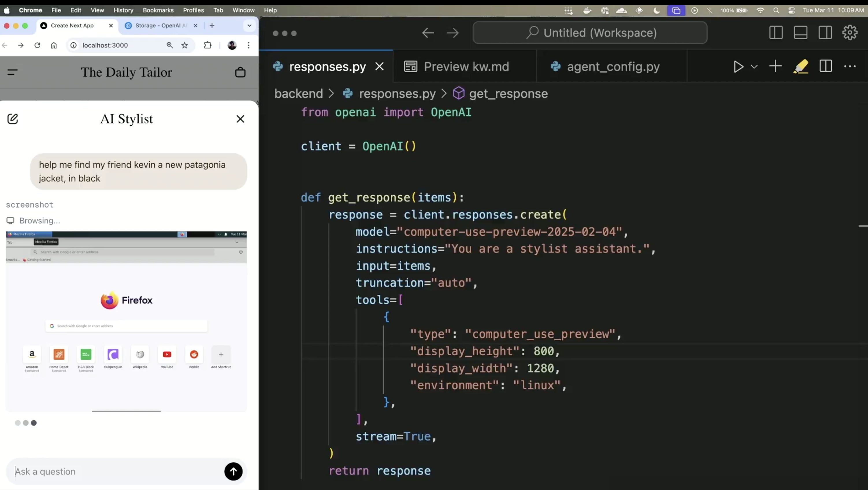Open Chrome three-dot menu

click(x=249, y=45)
